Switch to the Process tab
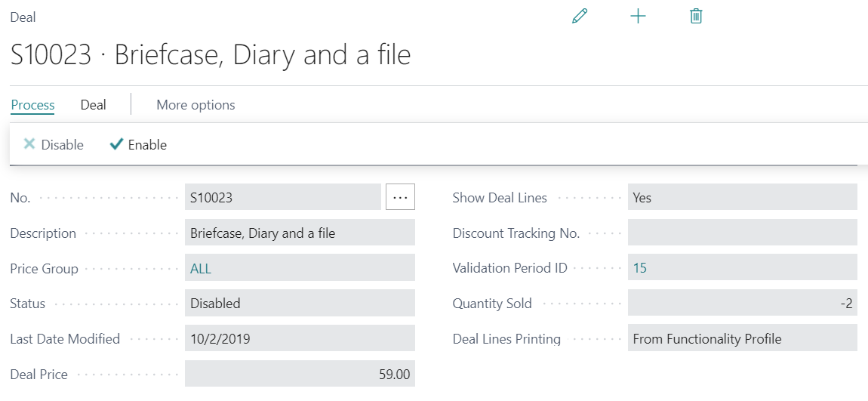 pyautogui.click(x=32, y=105)
